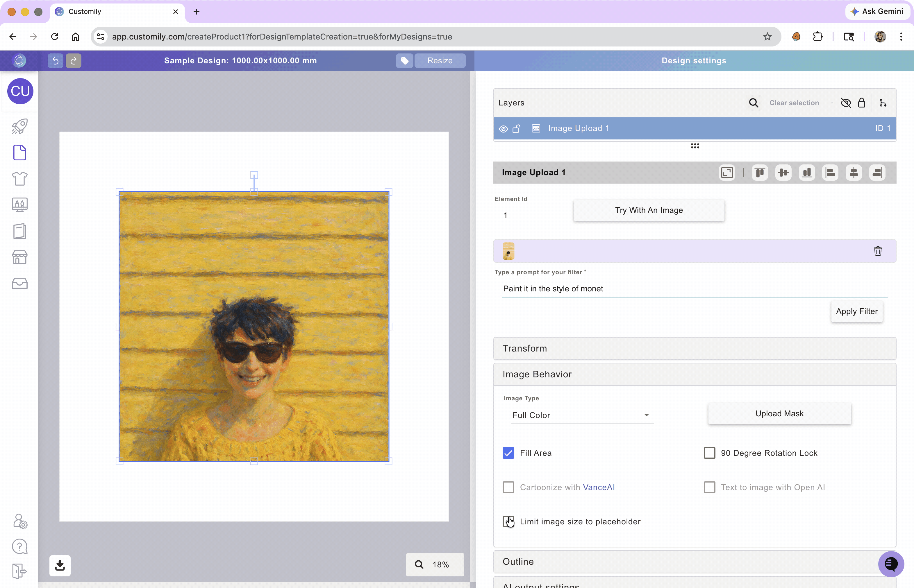Open the browser extensions puzzle icon
The width and height of the screenshot is (914, 588).
point(818,37)
